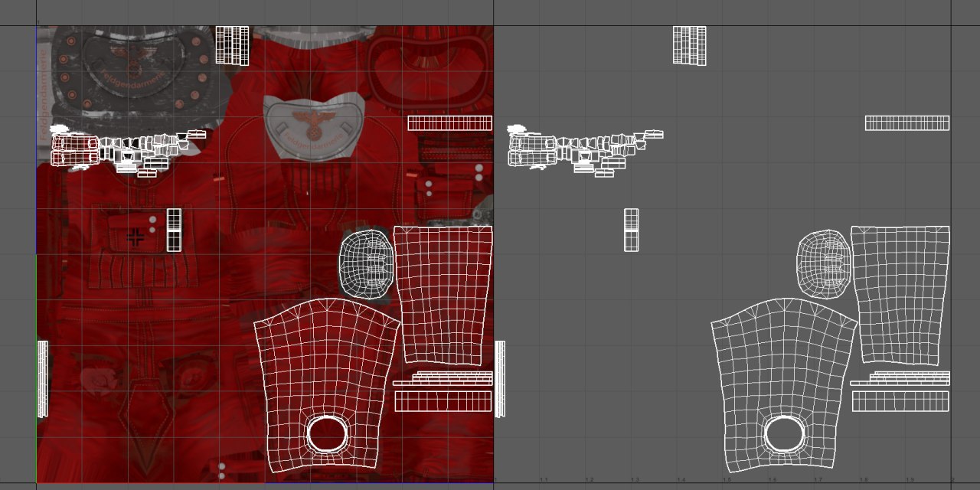Select the long horizontal strip shell on the gray tile
This screenshot has width=980, height=490.
tap(907, 123)
